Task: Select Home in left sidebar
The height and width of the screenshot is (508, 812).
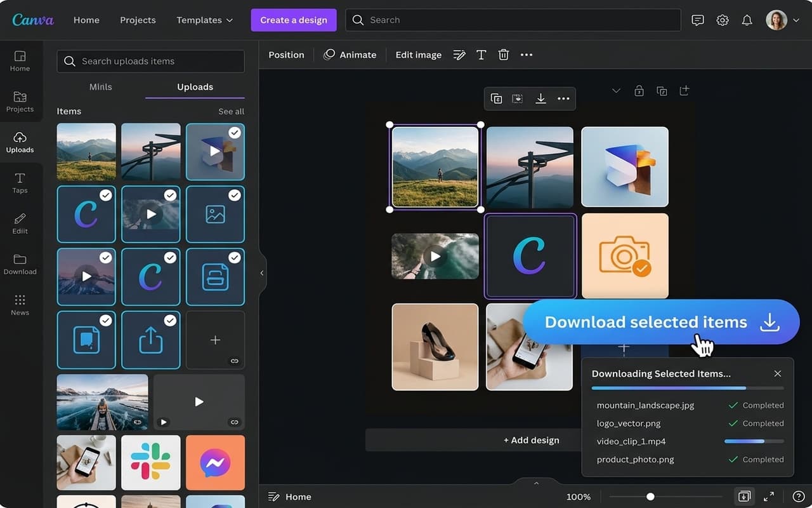Action: point(20,61)
